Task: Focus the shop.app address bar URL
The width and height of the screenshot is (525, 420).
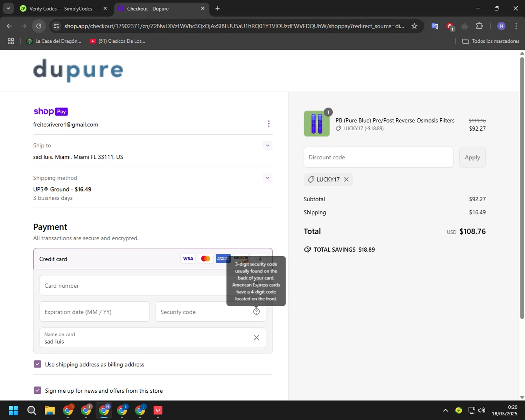Action: coord(234,26)
